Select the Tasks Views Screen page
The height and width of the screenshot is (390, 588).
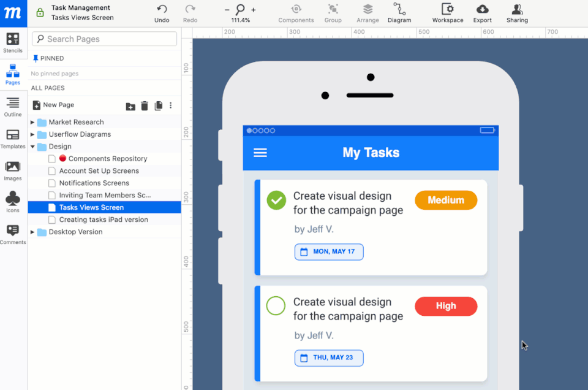coord(104,207)
